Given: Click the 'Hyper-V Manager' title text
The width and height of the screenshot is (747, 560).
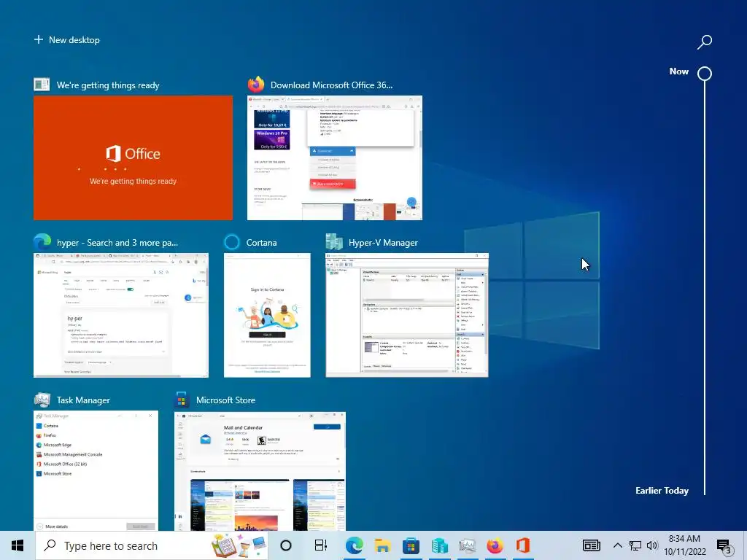Looking at the screenshot, I should [x=383, y=243].
